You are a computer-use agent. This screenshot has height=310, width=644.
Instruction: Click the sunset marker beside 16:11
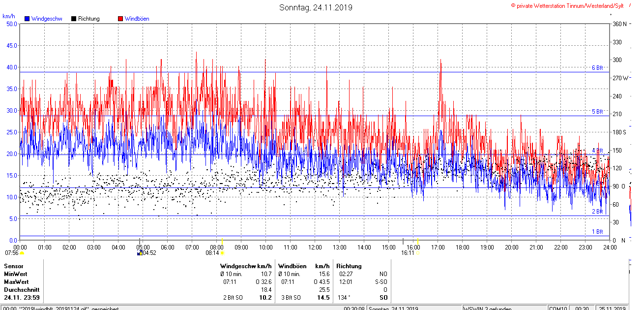click(418, 253)
